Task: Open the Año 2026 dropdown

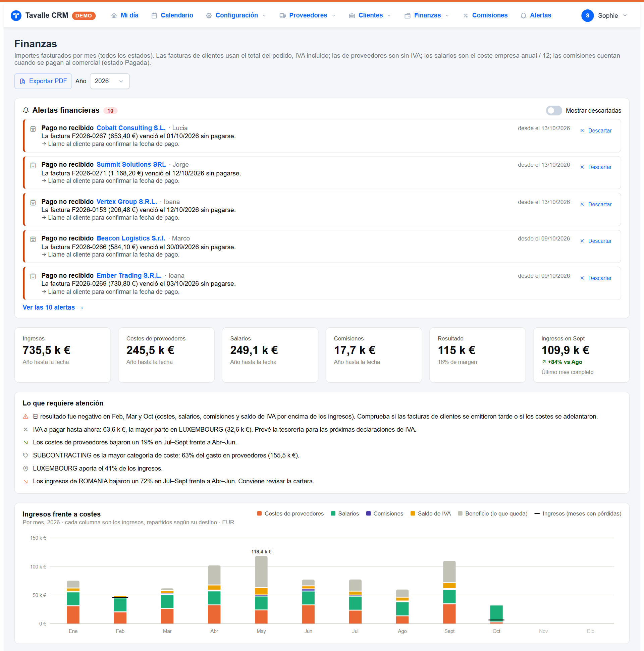Action: click(110, 81)
